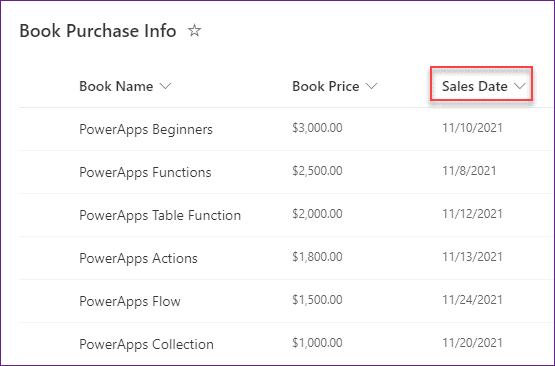The width and height of the screenshot is (555, 366).
Task: Click the Book Price column header
Action: 326,86
